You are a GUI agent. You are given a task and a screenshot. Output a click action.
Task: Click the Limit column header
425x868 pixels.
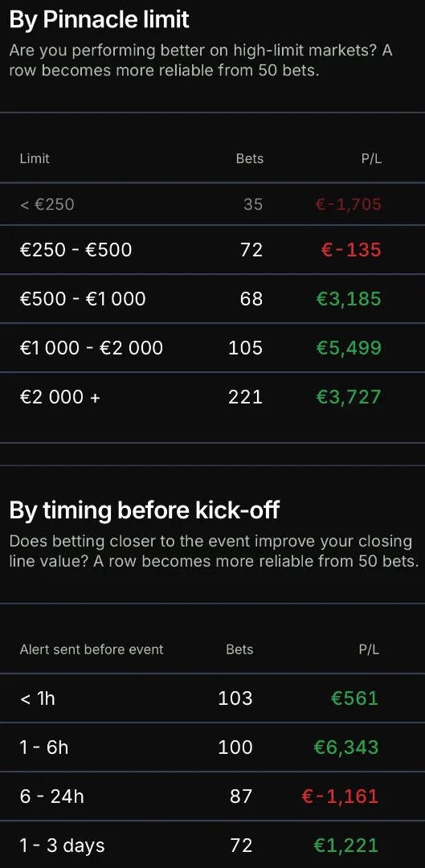click(35, 159)
